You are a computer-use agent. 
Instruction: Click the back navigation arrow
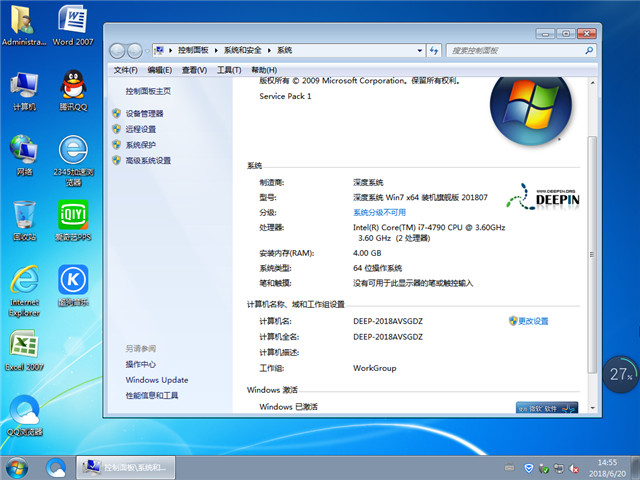tap(117, 51)
